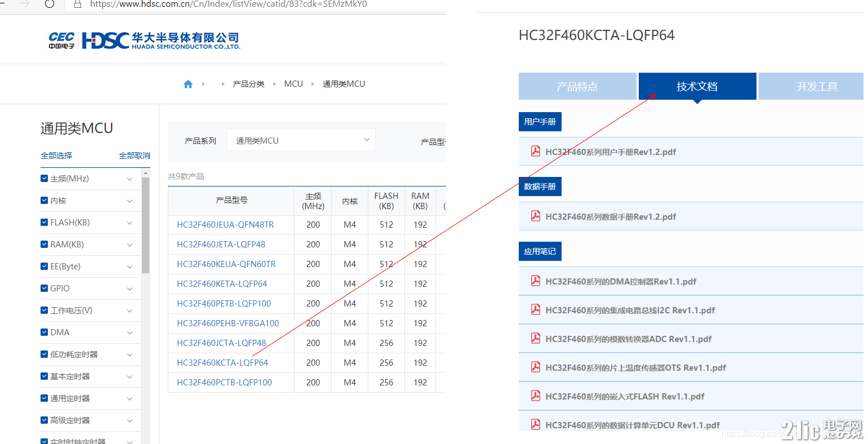Click the 应用笔记 section label
This screenshot has height=444, width=868.
[x=540, y=251]
